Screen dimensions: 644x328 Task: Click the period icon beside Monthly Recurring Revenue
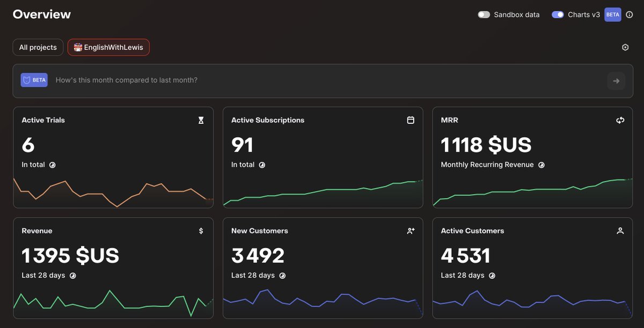click(x=541, y=165)
